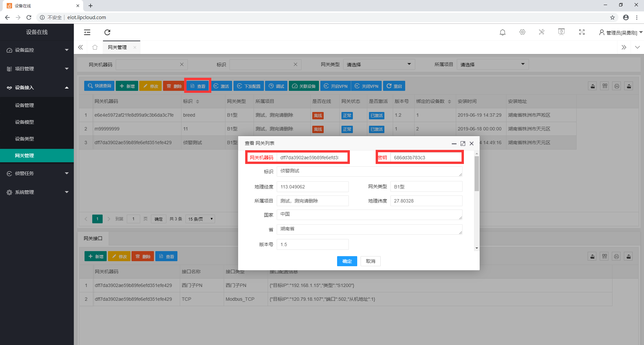Click 取消 in the dialog
The image size is (644, 345).
point(370,261)
